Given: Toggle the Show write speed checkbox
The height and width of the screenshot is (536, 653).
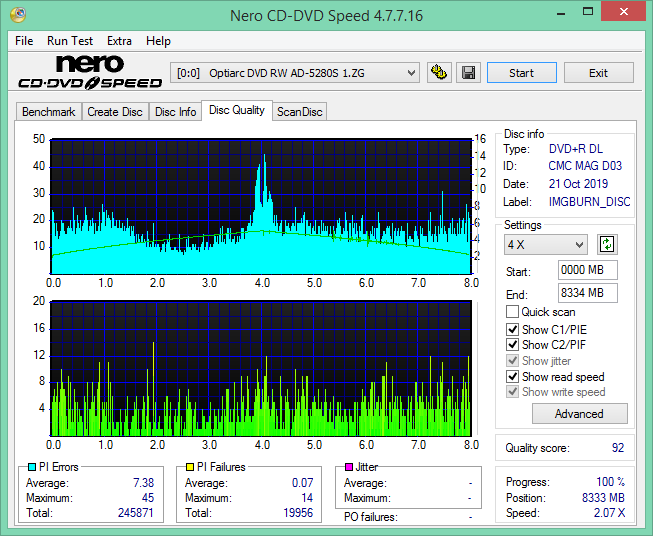Looking at the screenshot, I should [x=512, y=392].
